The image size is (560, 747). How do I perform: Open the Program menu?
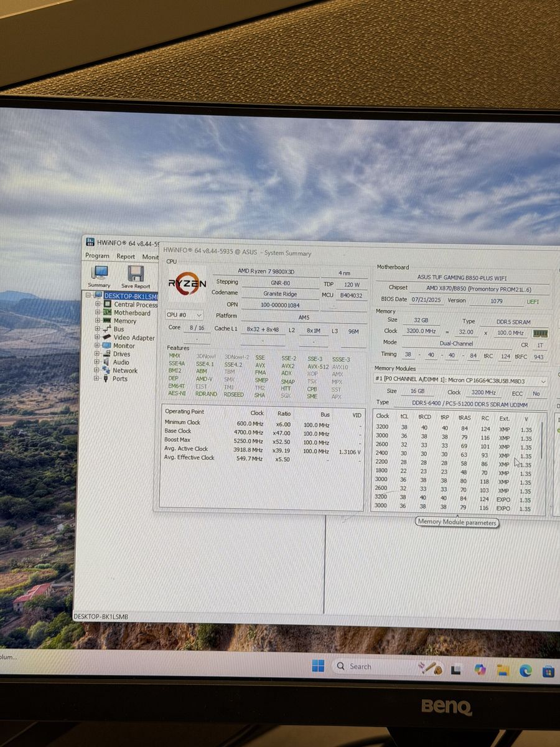[x=97, y=256]
